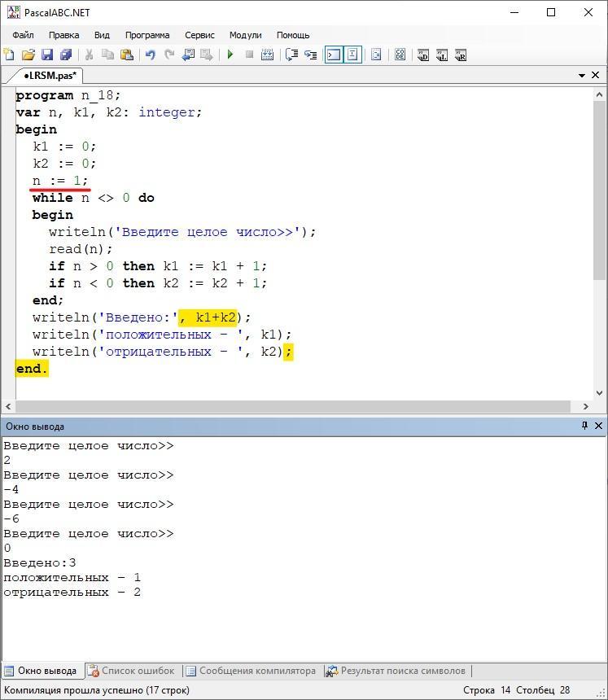608x700 pixels.
Task: Click the code line 'n := 1;'
Action: pos(59,181)
